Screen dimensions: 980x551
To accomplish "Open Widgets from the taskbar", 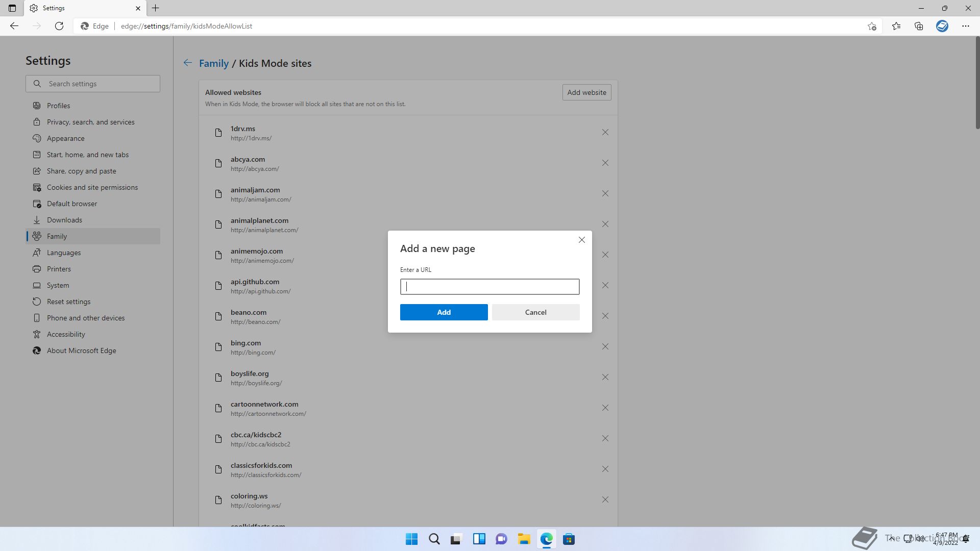I will [479, 539].
